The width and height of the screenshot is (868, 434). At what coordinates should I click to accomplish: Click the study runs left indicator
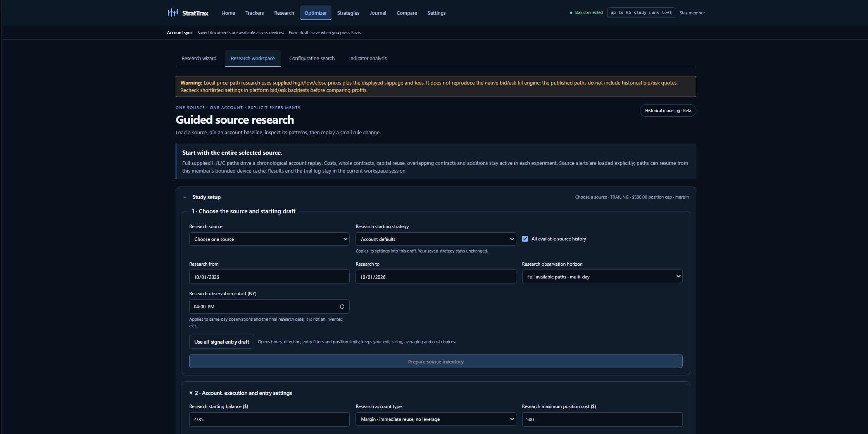[641, 12]
